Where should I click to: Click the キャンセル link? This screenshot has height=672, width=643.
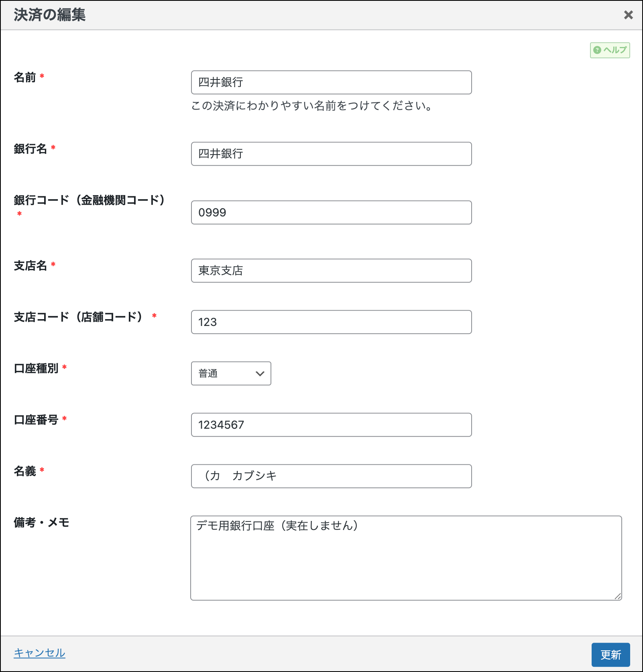click(39, 653)
